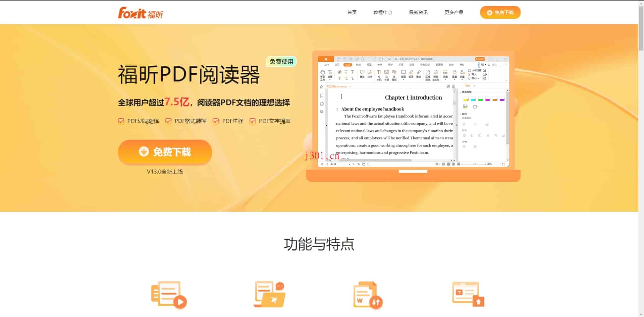The height and width of the screenshot is (317, 644).
Task: Toggle the PDF划词翻译 checkbox
Action: (x=121, y=121)
